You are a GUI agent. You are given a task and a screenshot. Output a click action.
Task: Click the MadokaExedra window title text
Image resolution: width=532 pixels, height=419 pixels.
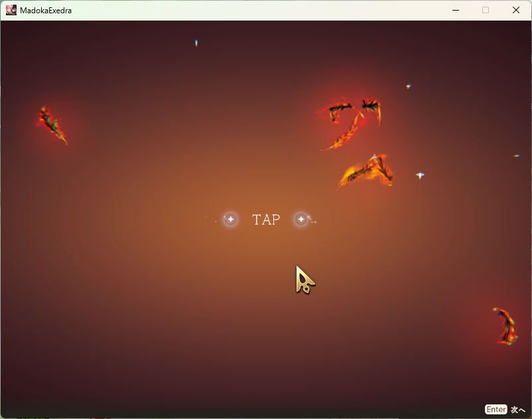coord(46,11)
